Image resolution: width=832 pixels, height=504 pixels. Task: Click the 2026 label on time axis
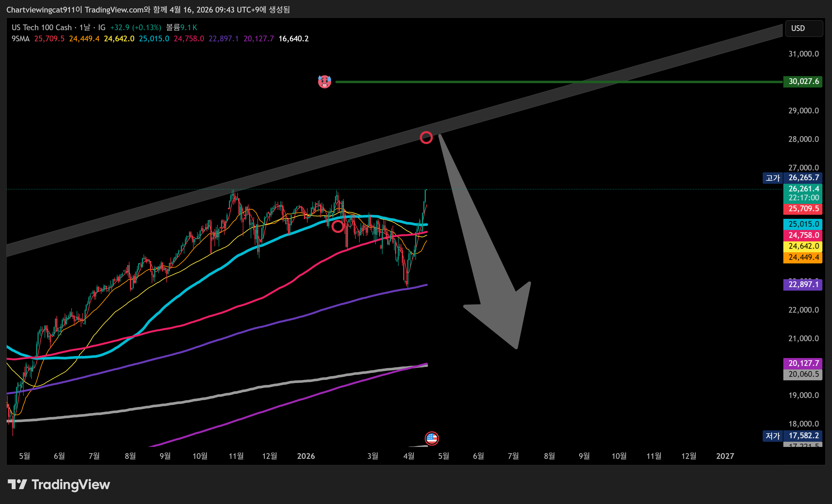tap(306, 456)
